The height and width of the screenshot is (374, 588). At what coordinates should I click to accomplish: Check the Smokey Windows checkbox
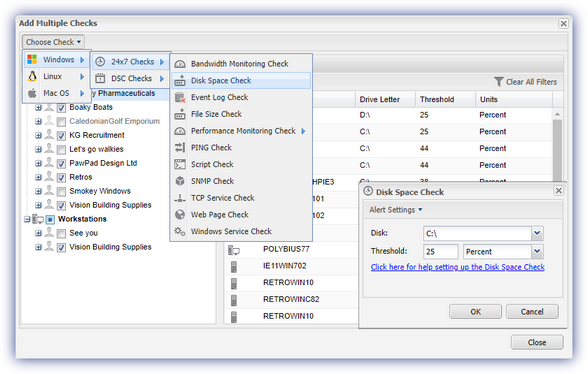coord(61,192)
